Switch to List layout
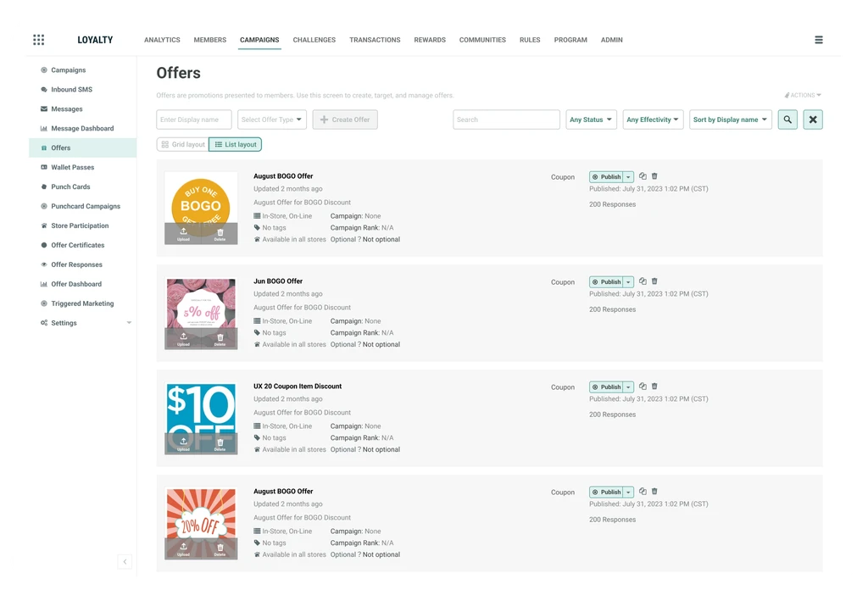The image size is (868, 601). tap(236, 144)
